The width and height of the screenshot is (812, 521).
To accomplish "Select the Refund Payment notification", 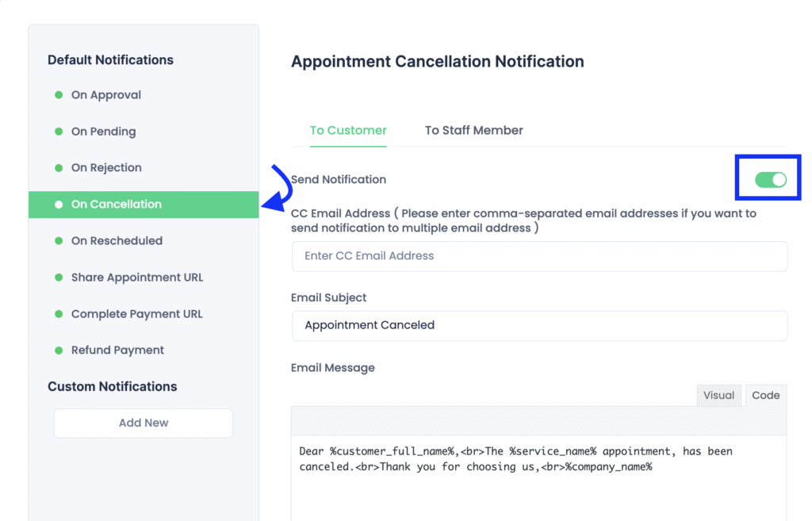I will 117,351.
